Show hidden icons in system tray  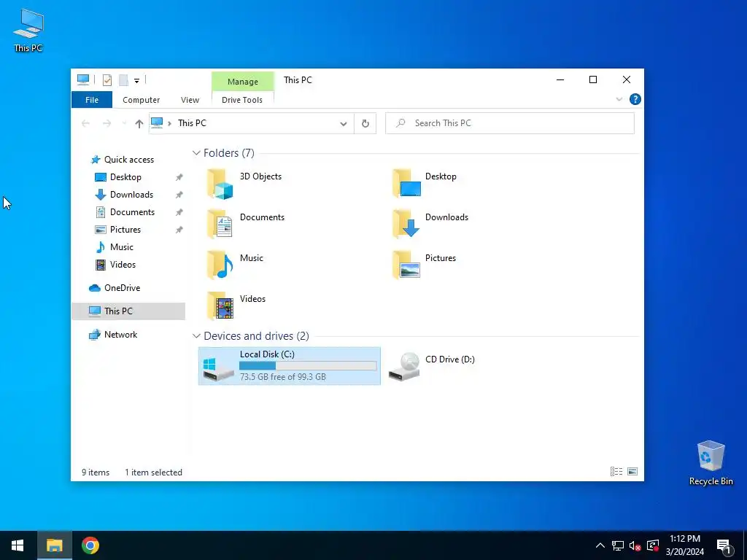[x=600, y=545]
